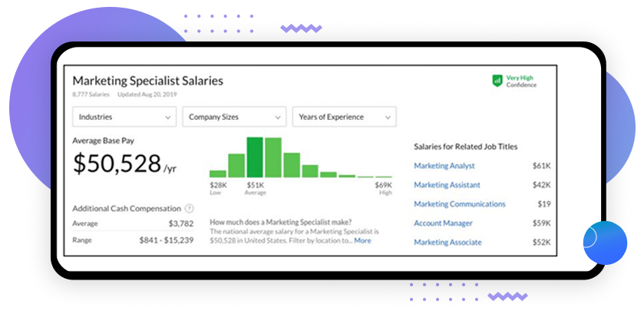Click the More link in salary description
The height and width of the screenshot is (311, 644).
pyautogui.click(x=362, y=240)
